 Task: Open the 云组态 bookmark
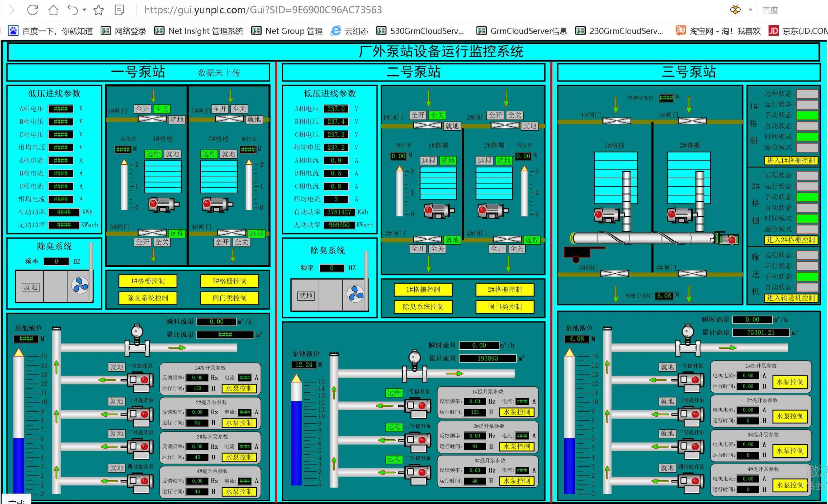(349, 31)
